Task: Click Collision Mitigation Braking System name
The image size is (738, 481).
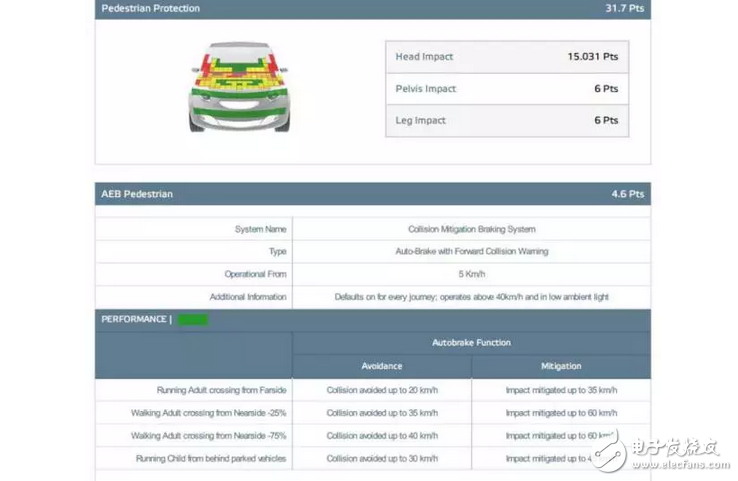Action: point(471,229)
